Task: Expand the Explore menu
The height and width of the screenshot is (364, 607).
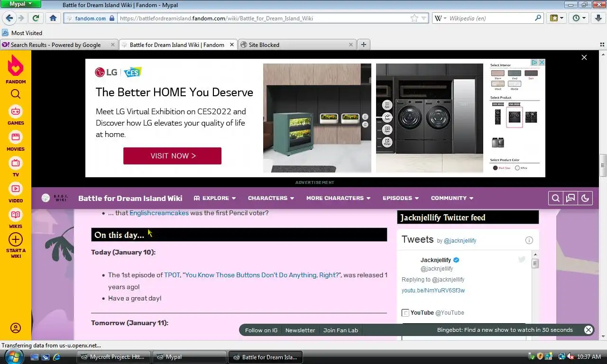Action: coord(215,198)
